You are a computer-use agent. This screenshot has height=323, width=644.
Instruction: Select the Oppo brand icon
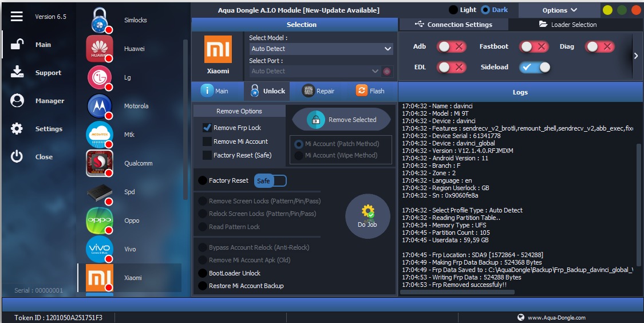tap(100, 220)
